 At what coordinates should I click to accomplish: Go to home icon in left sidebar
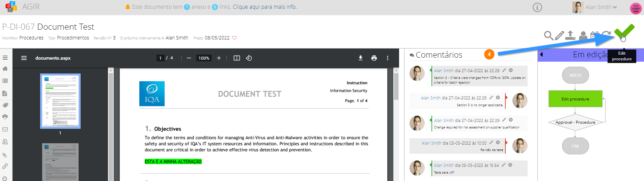coord(5,68)
